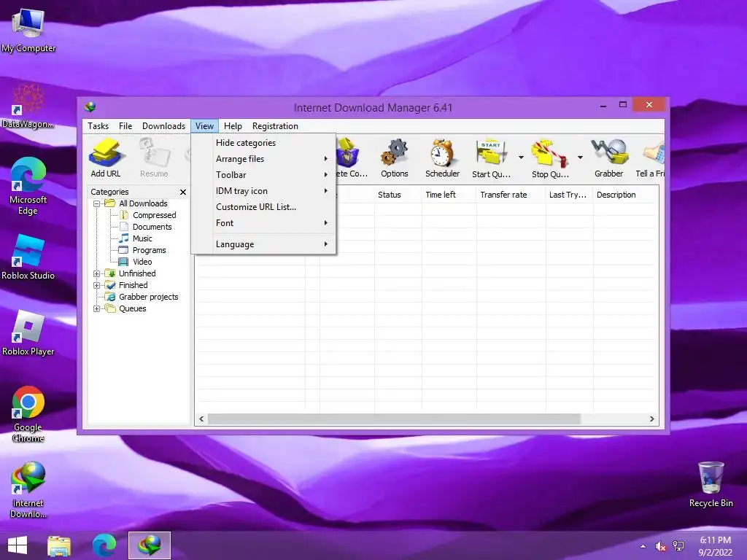The height and width of the screenshot is (560, 747).
Task: Open Language submenu
Action: click(x=263, y=244)
